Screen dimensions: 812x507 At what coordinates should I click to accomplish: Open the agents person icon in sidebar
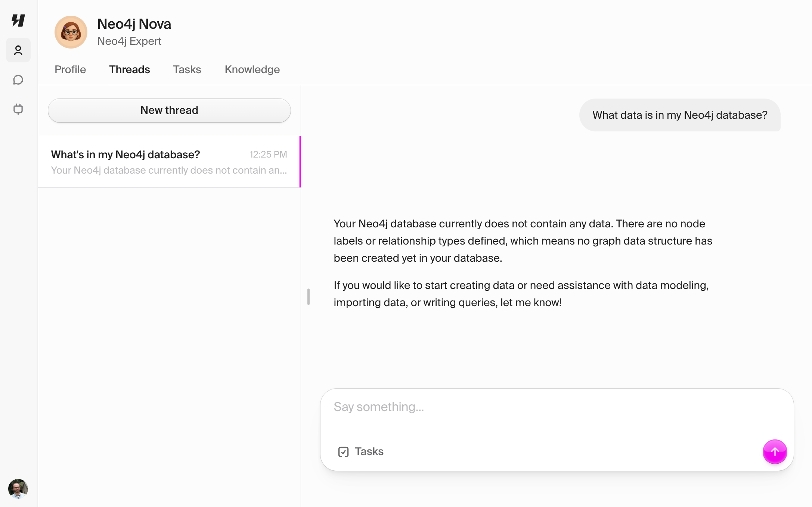pos(18,50)
